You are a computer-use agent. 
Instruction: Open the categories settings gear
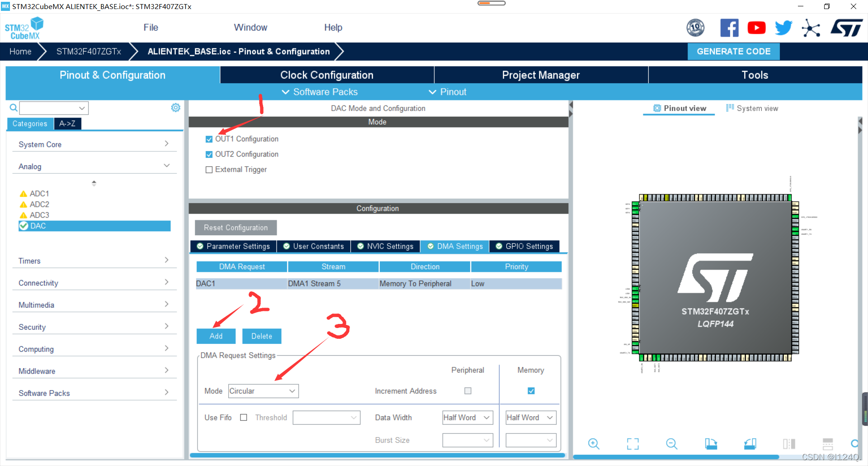175,108
